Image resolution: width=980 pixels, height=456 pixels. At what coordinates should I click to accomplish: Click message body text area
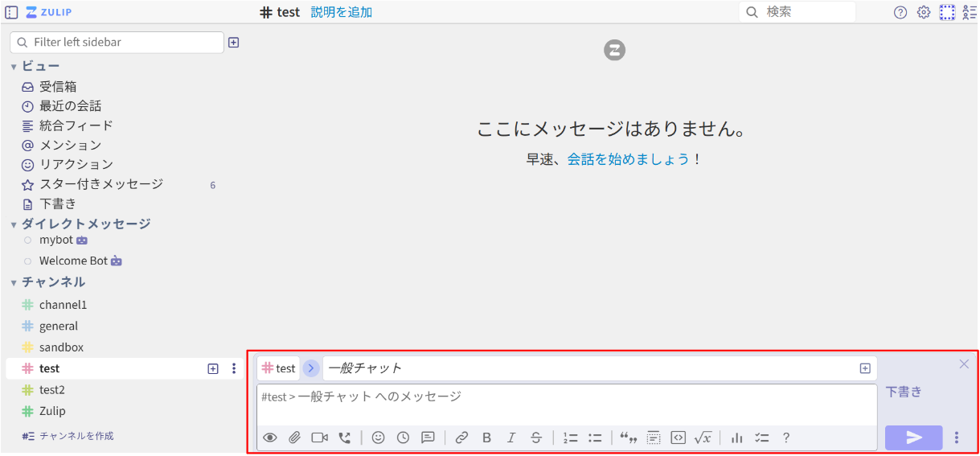click(x=567, y=405)
